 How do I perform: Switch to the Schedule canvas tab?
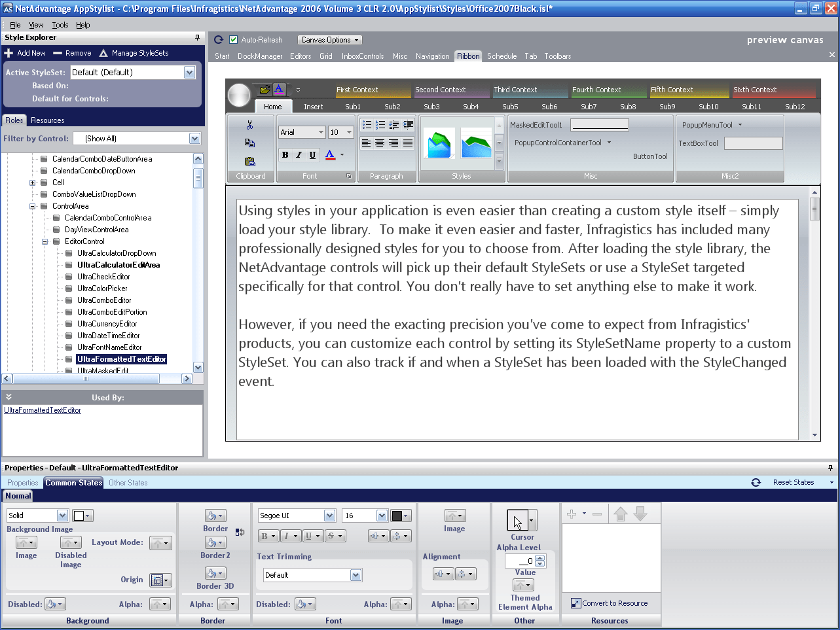click(502, 56)
